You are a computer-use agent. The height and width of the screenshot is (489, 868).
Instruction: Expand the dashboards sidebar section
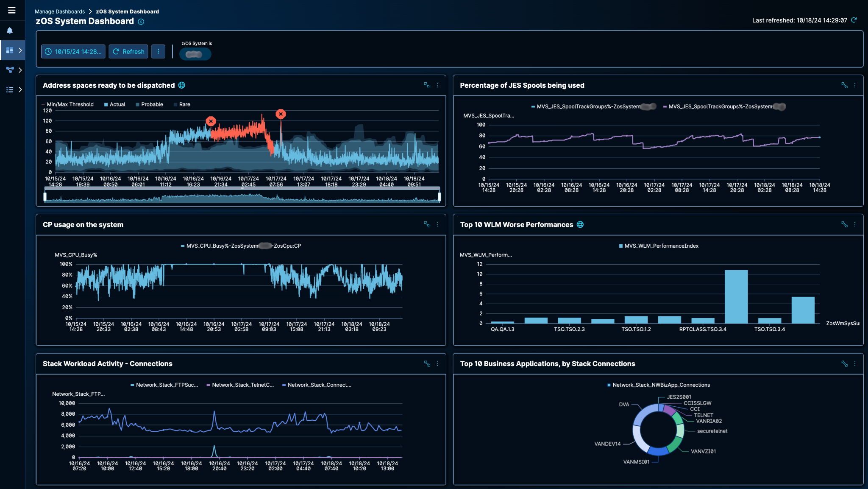click(20, 50)
